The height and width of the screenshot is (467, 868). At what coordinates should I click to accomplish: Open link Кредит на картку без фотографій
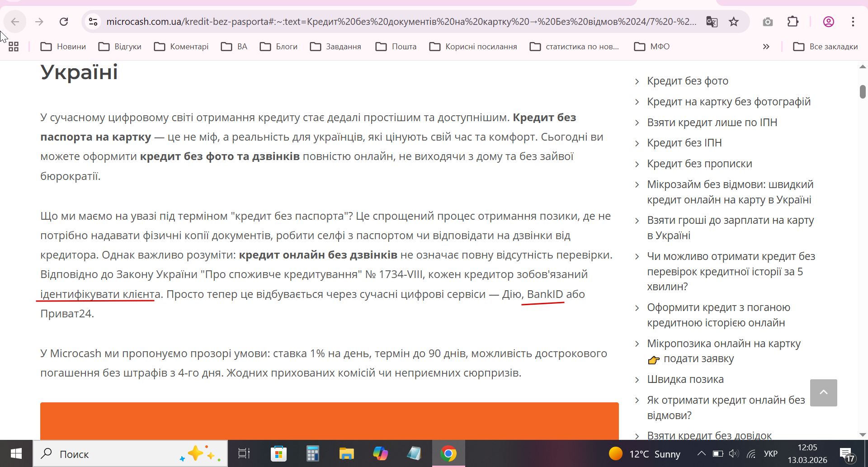[729, 102]
